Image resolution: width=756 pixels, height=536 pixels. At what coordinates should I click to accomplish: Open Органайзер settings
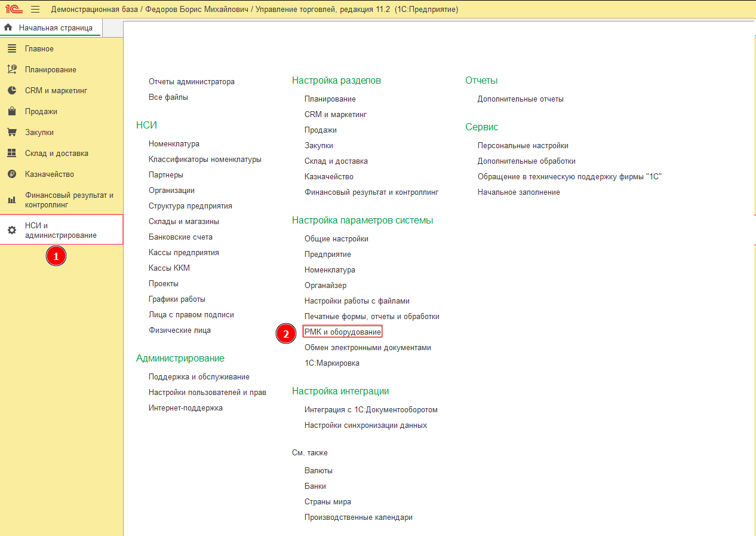325,286
